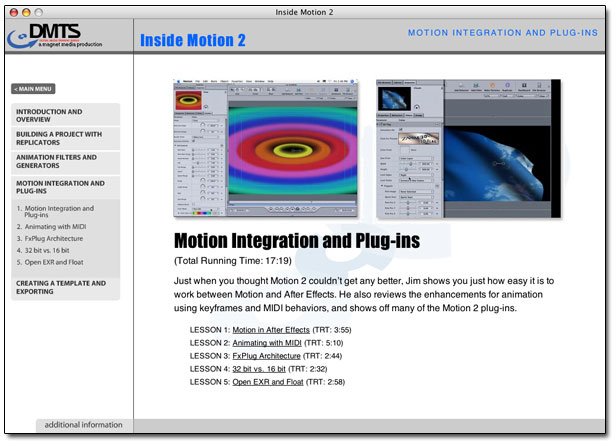Open the Animating with MIDI lesson link
This screenshot has height=446, width=616.
pyautogui.click(x=267, y=343)
